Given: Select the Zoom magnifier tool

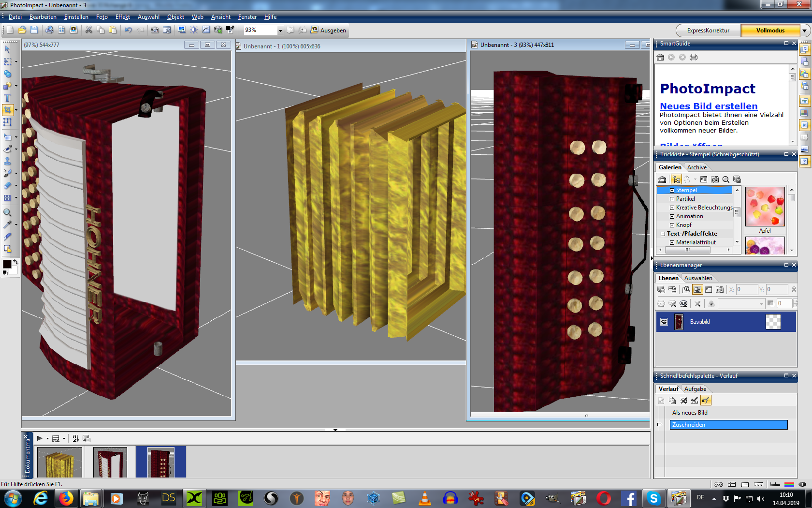Looking at the screenshot, I should click(7, 212).
